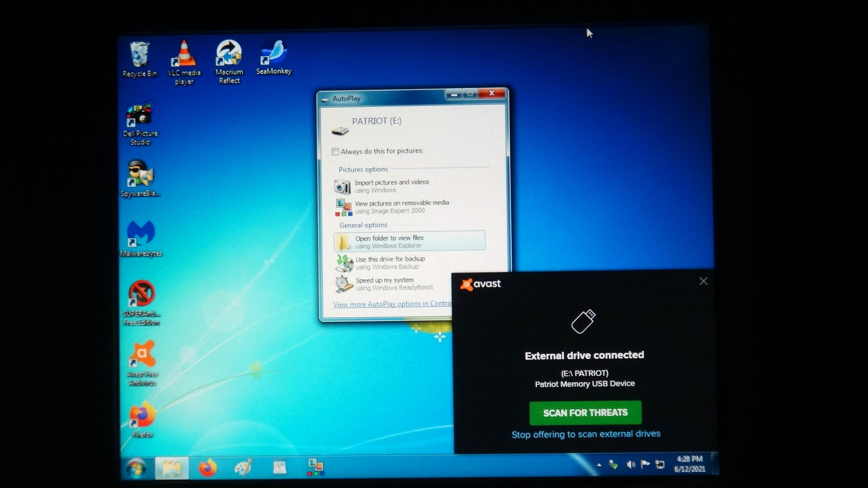
Task: Open Action Center flag tray icon
Action: pos(645,464)
